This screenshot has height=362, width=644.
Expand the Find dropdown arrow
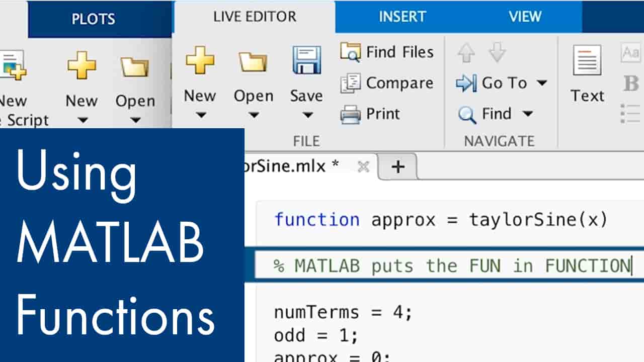tap(527, 114)
